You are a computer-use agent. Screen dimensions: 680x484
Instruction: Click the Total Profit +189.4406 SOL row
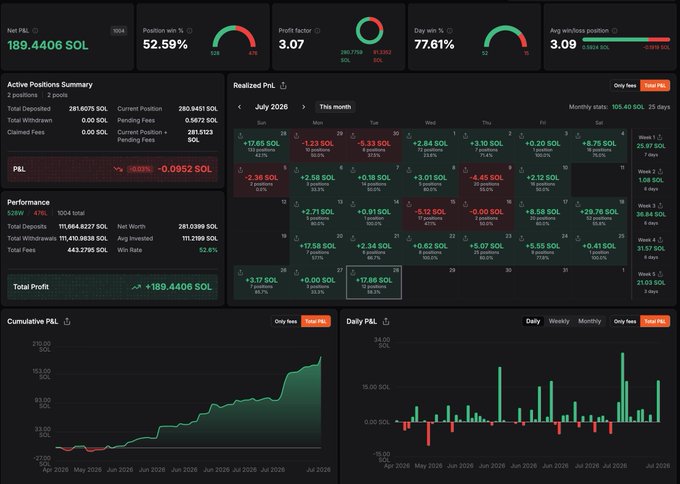pos(113,287)
